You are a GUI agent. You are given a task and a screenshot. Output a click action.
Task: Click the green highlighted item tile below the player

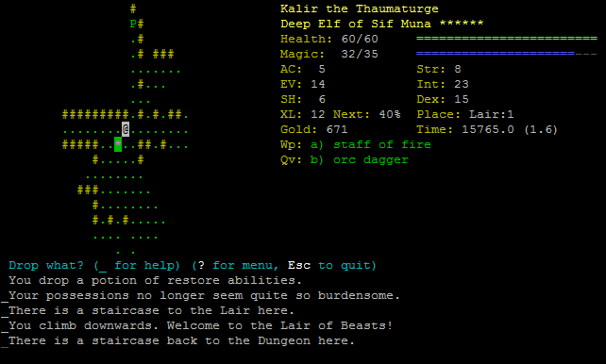pyautogui.click(x=118, y=144)
